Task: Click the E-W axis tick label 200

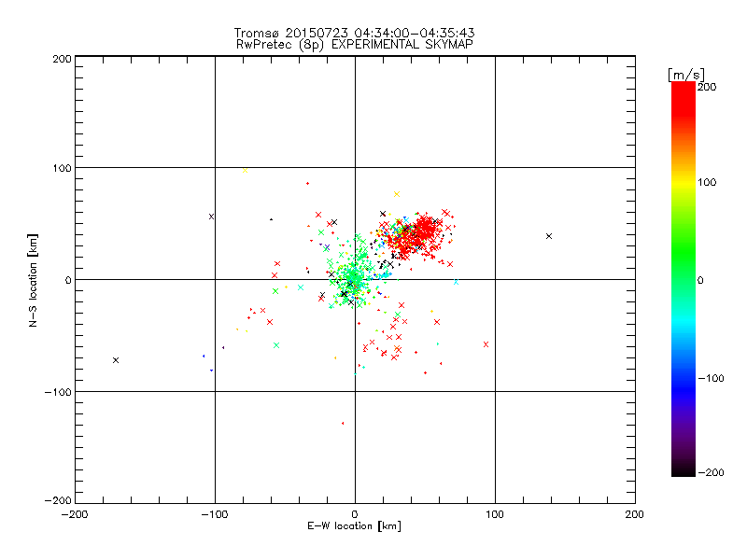Action: [635, 514]
